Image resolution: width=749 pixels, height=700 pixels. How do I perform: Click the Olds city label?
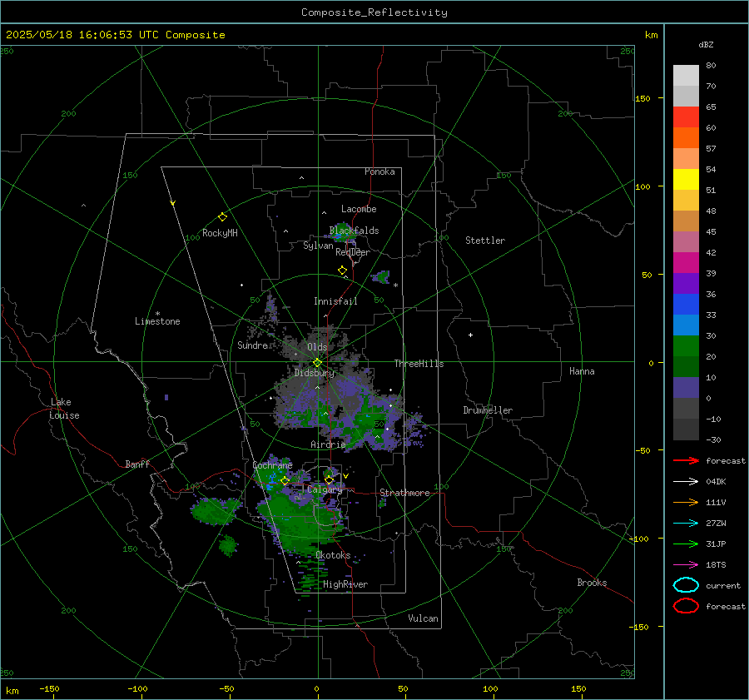tap(317, 347)
